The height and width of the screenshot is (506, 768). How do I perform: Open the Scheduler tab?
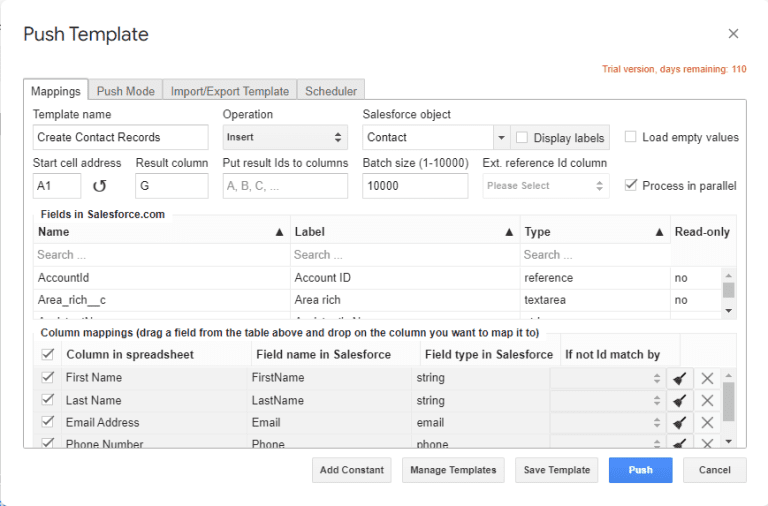click(331, 91)
